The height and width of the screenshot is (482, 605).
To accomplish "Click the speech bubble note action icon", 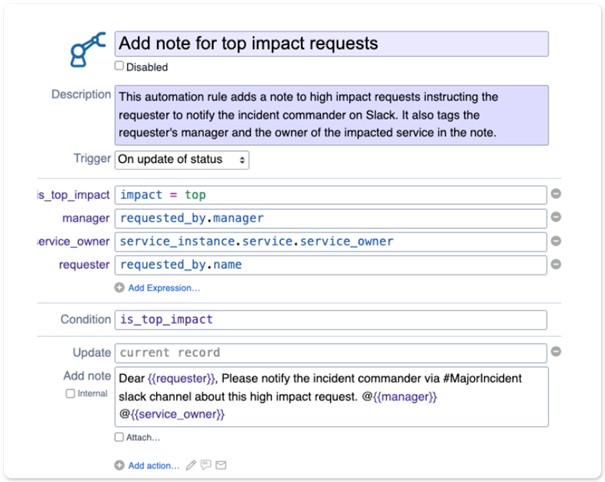I will pos(206,465).
